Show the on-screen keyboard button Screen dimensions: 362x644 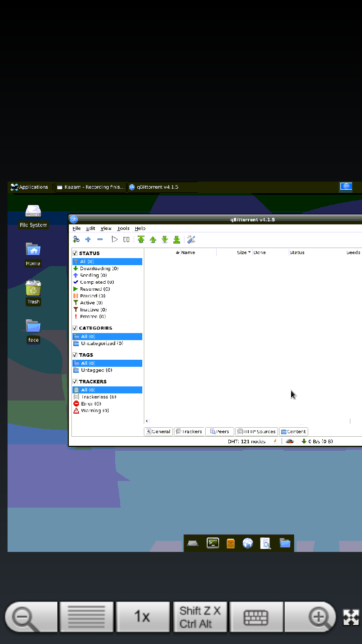tap(256, 616)
